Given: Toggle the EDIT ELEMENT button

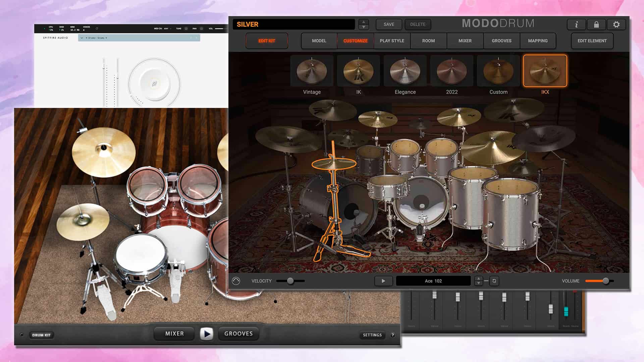Looking at the screenshot, I should tap(592, 41).
